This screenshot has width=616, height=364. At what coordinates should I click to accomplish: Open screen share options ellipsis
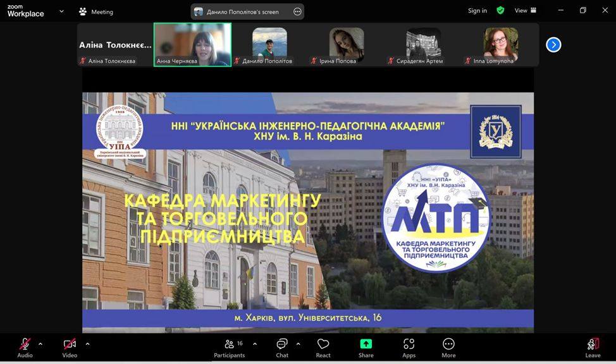click(x=297, y=12)
